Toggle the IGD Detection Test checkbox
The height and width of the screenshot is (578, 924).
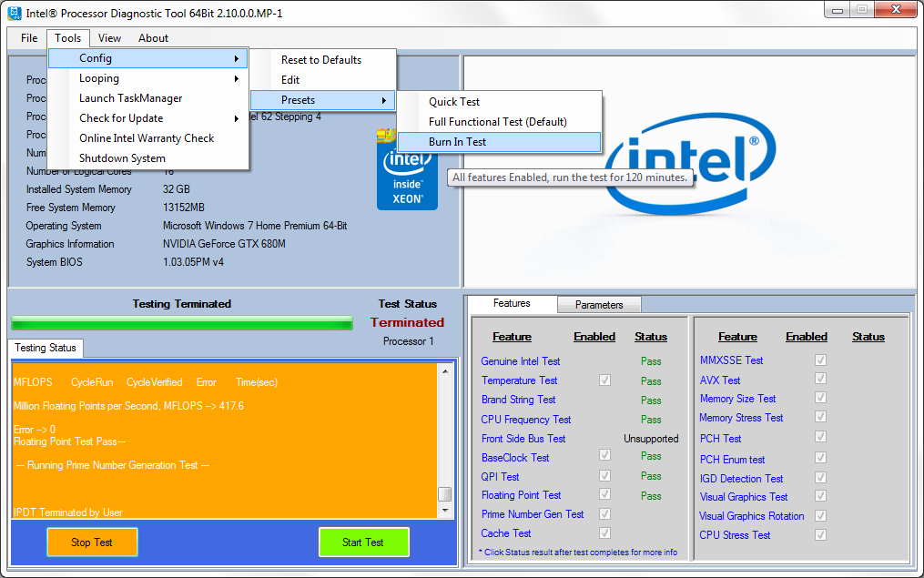[820, 477]
